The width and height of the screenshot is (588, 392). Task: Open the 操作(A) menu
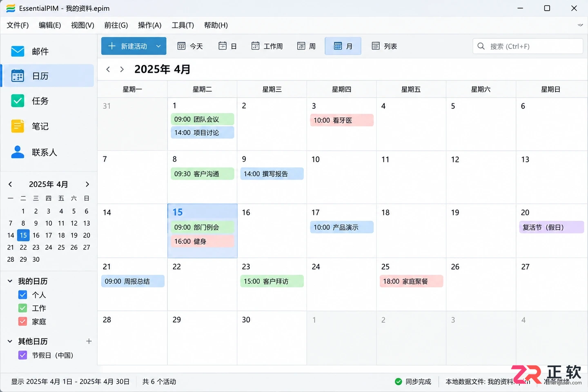pyautogui.click(x=150, y=25)
